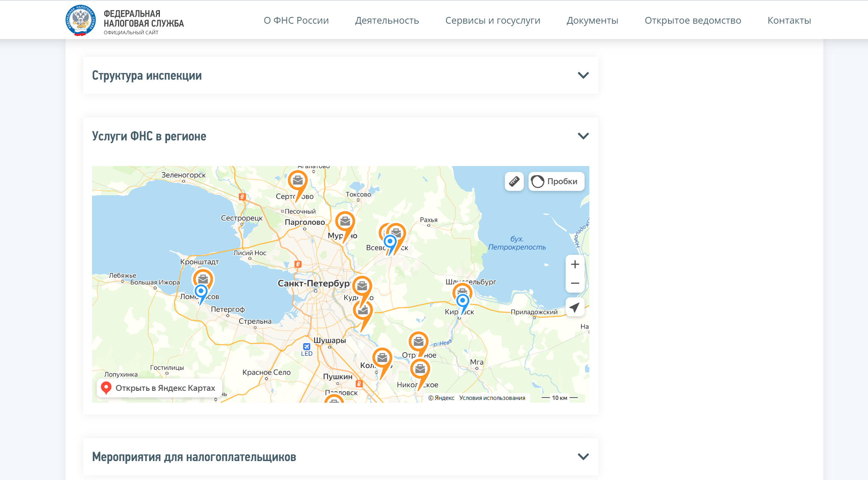Viewport: 868px width, 480px height.
Task: Click the Шушары label on map
Action: tap(330, 340)
